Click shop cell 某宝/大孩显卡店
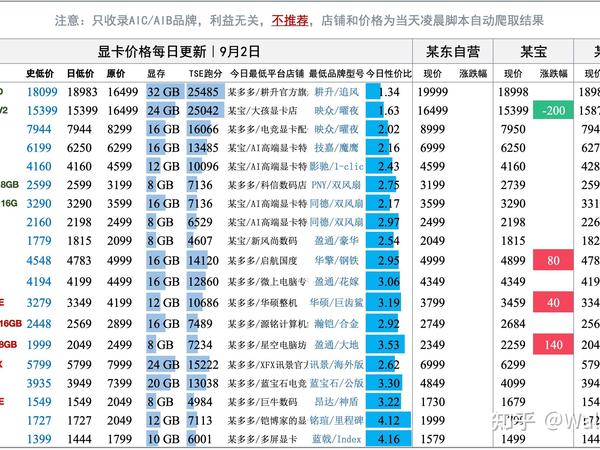The height and width of the screenshot is (450, 600). (262, 111)
